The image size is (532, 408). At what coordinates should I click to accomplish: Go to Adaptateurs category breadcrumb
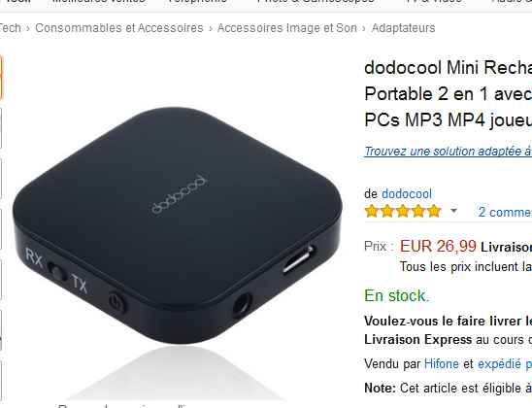point(403,28)
